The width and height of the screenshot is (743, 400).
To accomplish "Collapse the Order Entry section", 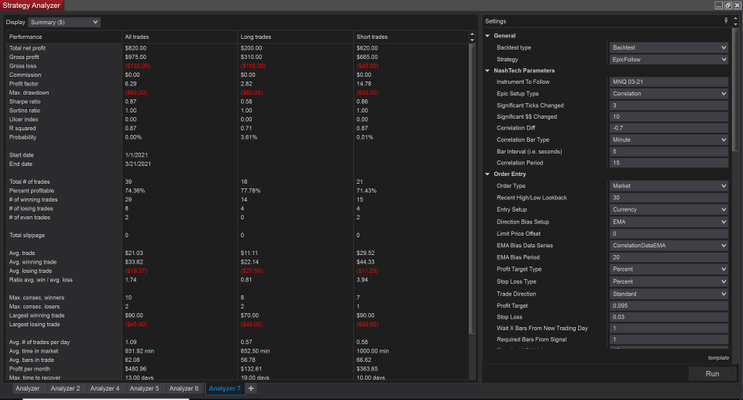I will coord(488,173).
